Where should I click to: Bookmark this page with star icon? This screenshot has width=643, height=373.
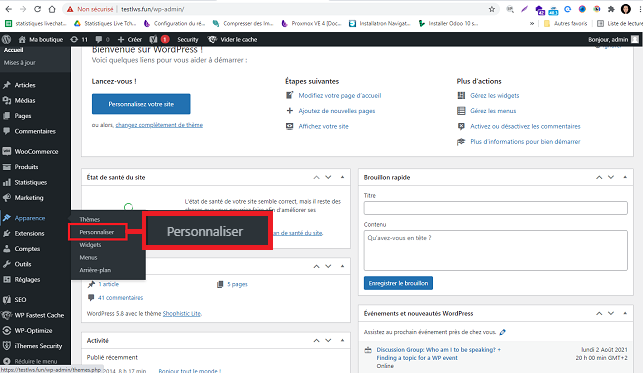coord(492,9)
